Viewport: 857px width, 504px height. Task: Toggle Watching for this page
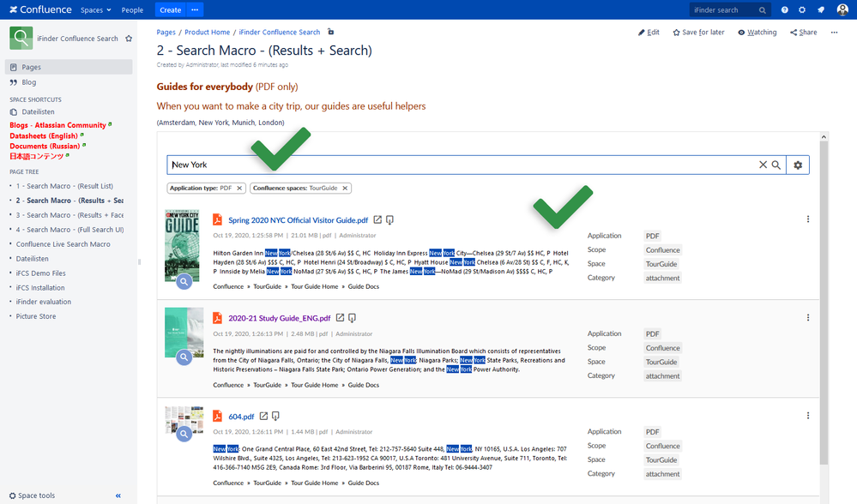coord(757,32)
